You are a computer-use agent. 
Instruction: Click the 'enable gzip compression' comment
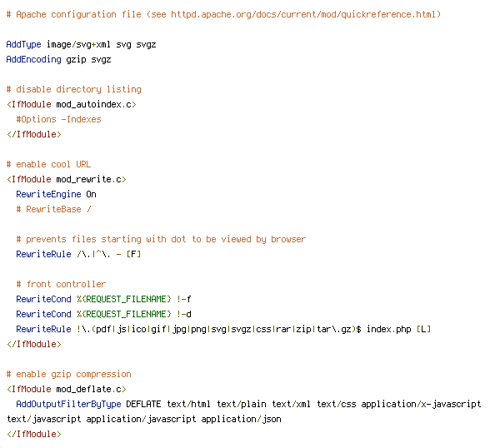tap(68, 374)
